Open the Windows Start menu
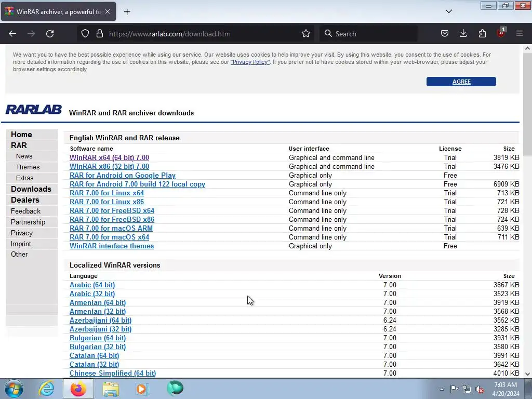The height and width of the screenshot is (399, 532). (14, 389)
